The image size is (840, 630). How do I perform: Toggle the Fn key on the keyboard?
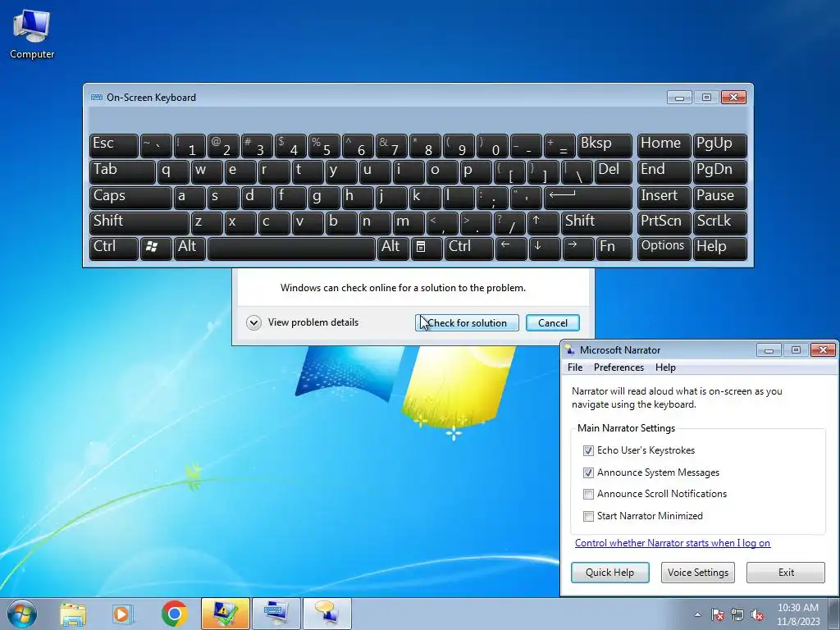614,249
